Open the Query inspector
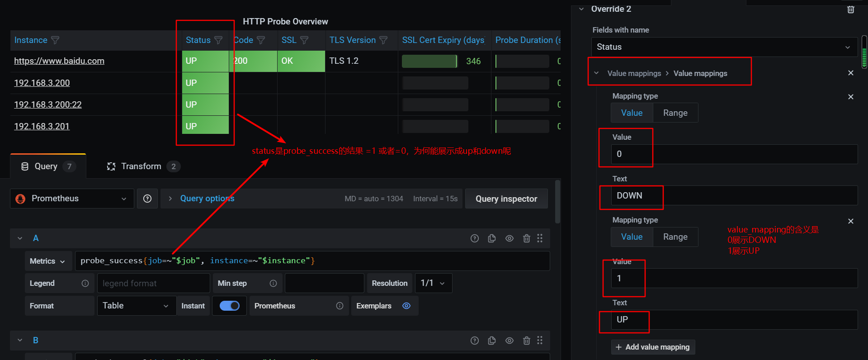Viewport: 868px width, 360px height. click(x=506, y=199)
